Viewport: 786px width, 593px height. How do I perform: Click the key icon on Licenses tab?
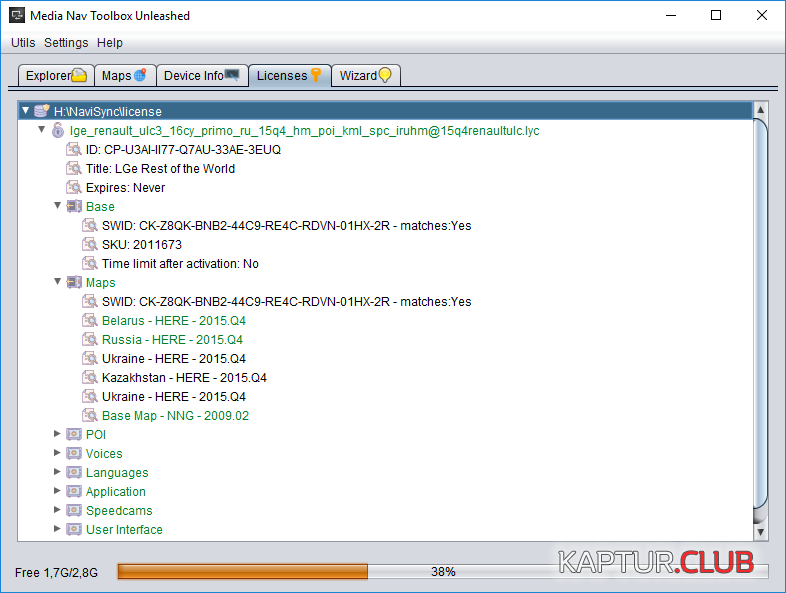coord(316,75)
